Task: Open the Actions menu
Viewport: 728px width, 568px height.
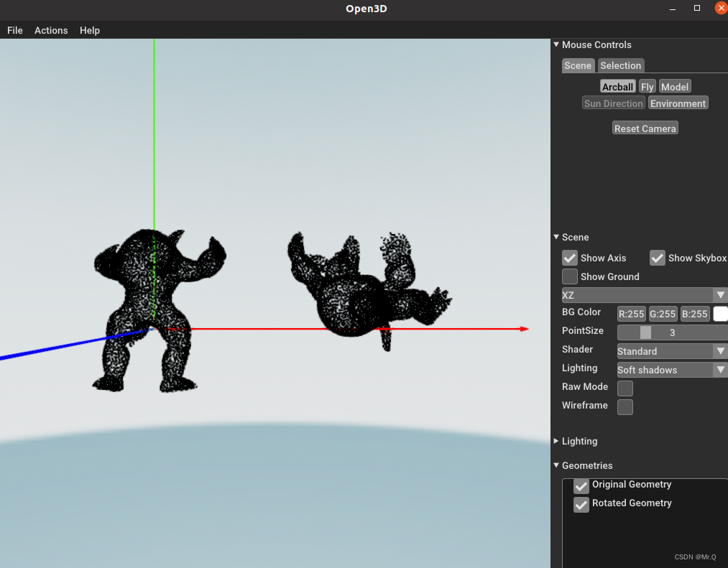Action: point(50,30)
